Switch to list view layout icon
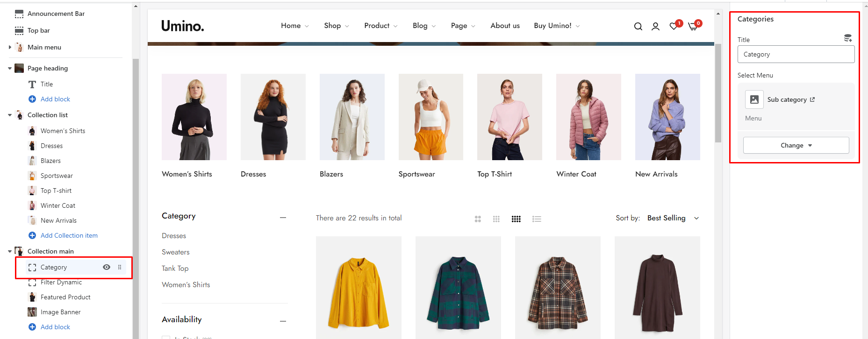 coord(537,219)
